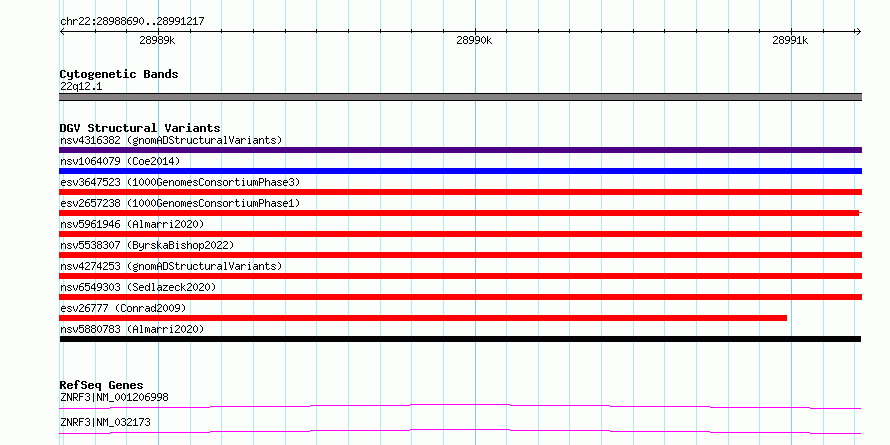
Task: Select the gray 22q12.1 cytogenetic band bar
Action: (x=460, y=97)
